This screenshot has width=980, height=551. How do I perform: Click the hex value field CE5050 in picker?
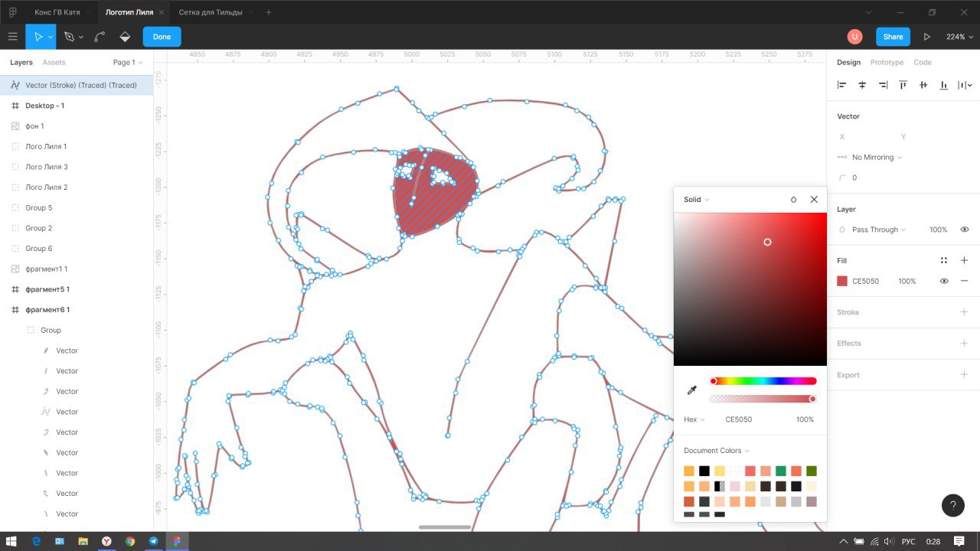(738, 419)
